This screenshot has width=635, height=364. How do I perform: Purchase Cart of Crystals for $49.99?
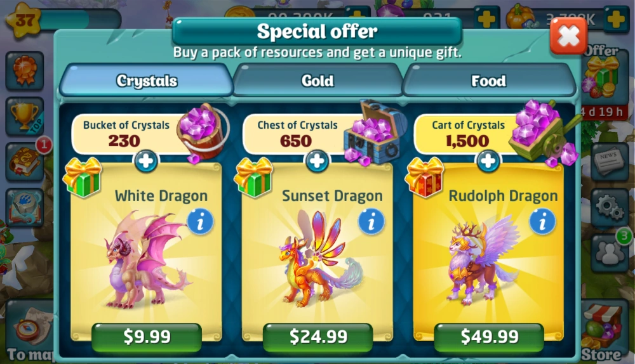pyautogui.click(x=489, y=337)
